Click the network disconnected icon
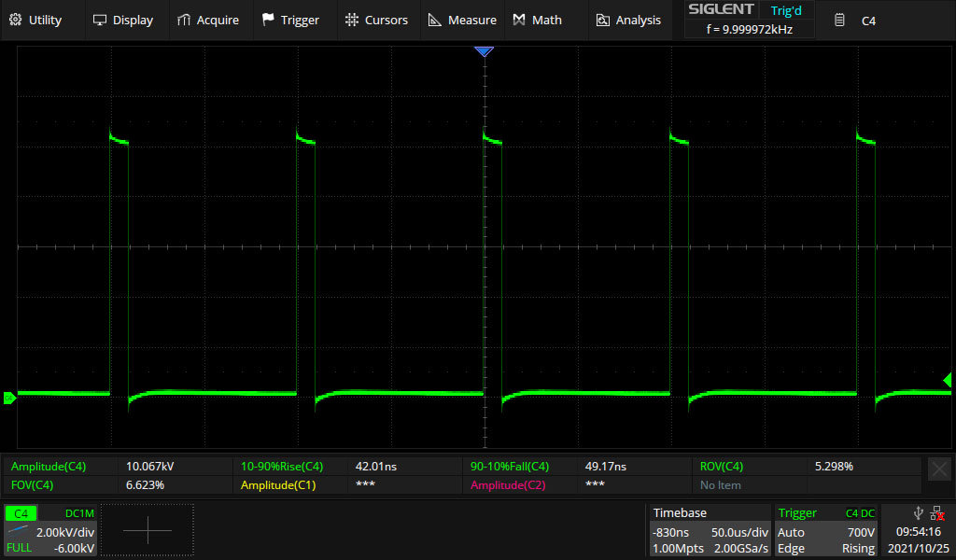 click(x=937, y=513)
